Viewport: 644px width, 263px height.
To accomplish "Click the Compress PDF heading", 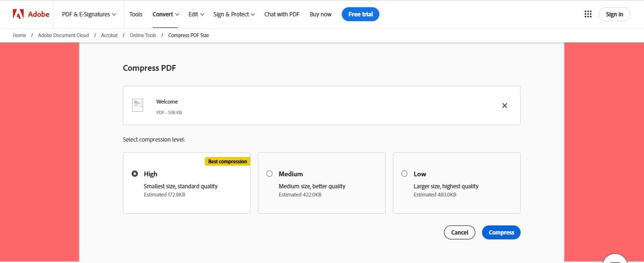I will pos(149,68).
